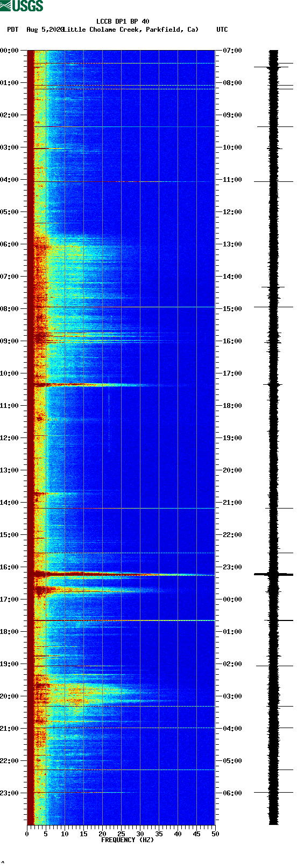This screenshot has width=297, height=868.
Task: Click the 07:00 label on UTC axis
Action: click(x=232, y=51)
